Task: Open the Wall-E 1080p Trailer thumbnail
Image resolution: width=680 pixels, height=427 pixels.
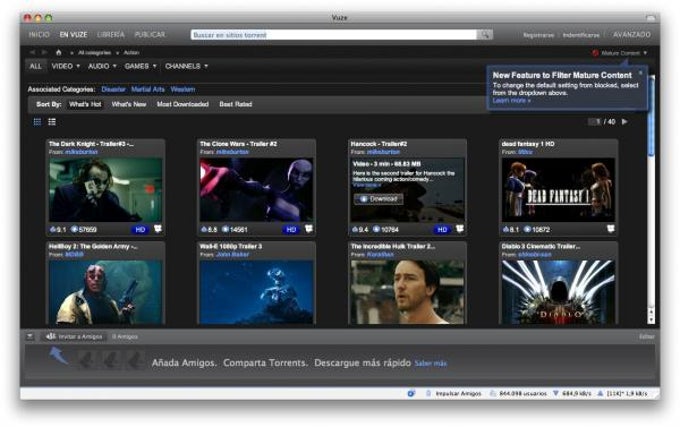Action: point(256,292)
